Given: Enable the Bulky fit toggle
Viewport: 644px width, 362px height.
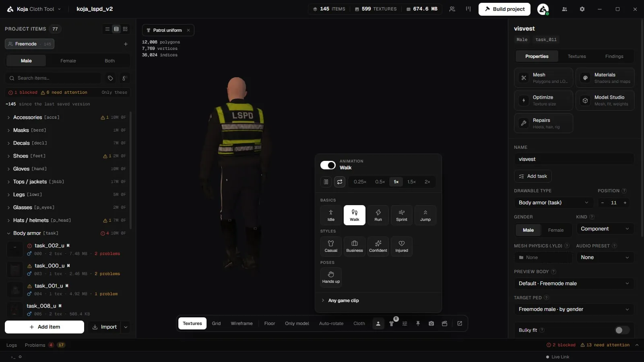Looking at the screenshot, I should [622, 330].
